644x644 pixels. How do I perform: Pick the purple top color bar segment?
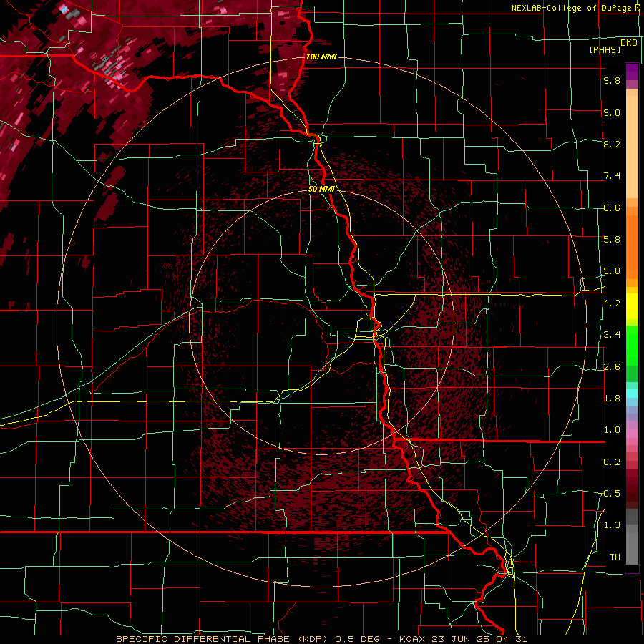point(632,72)
